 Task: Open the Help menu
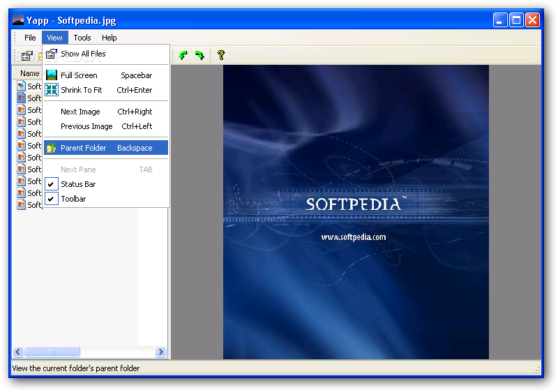(x=110, y=38)
